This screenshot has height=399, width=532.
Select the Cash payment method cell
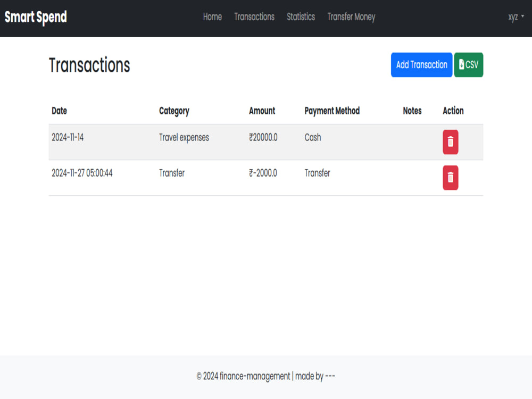[312, 137]
